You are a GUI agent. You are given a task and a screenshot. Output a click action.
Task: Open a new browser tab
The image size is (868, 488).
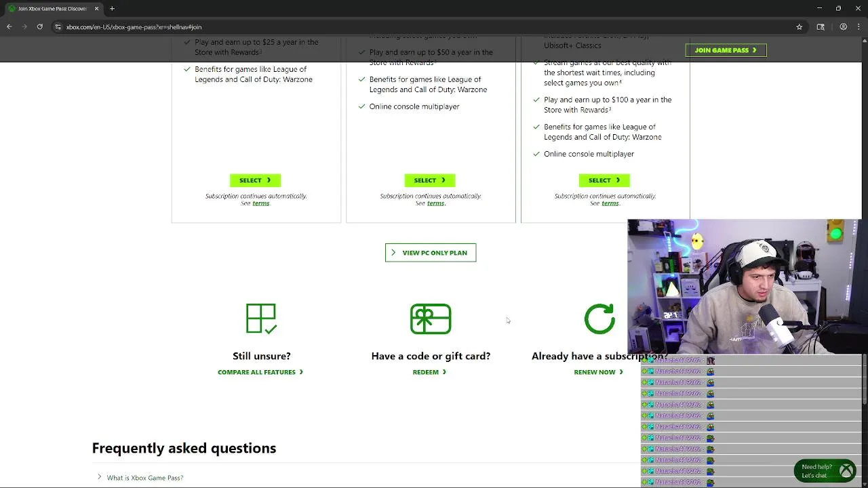click(x=112, y=8)
